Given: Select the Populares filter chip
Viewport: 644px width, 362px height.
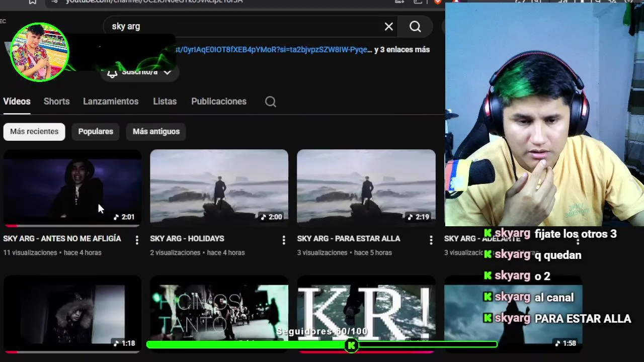Looking at the screenshot, I should click(96, 132).
